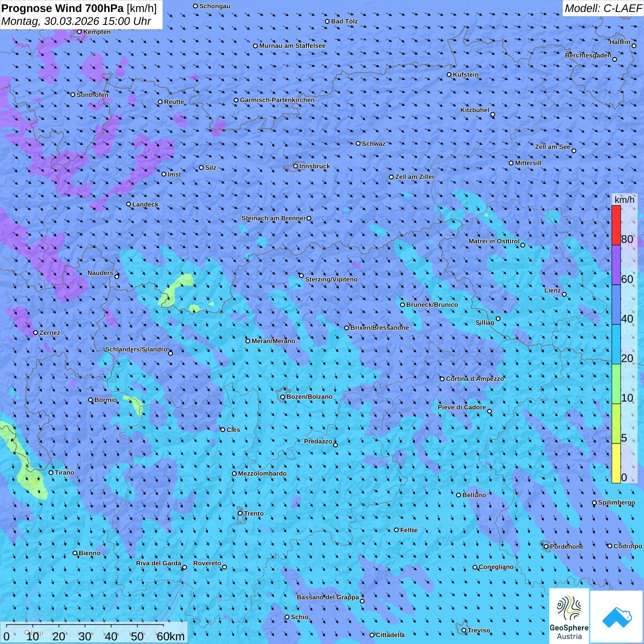The height and width of the screenshot is (644, 644).
Task: Click the Murnau am Staffelsee label
Action: point(293,46)
